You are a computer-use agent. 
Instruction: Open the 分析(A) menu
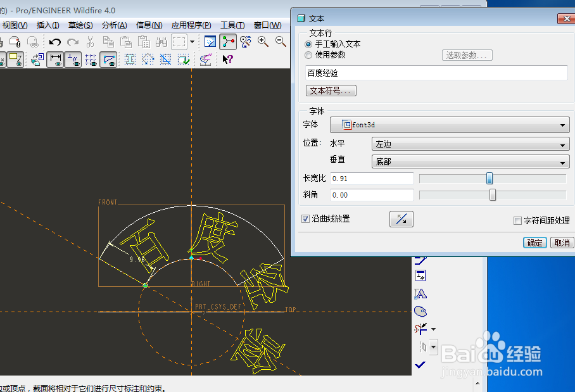click(114, 25)
